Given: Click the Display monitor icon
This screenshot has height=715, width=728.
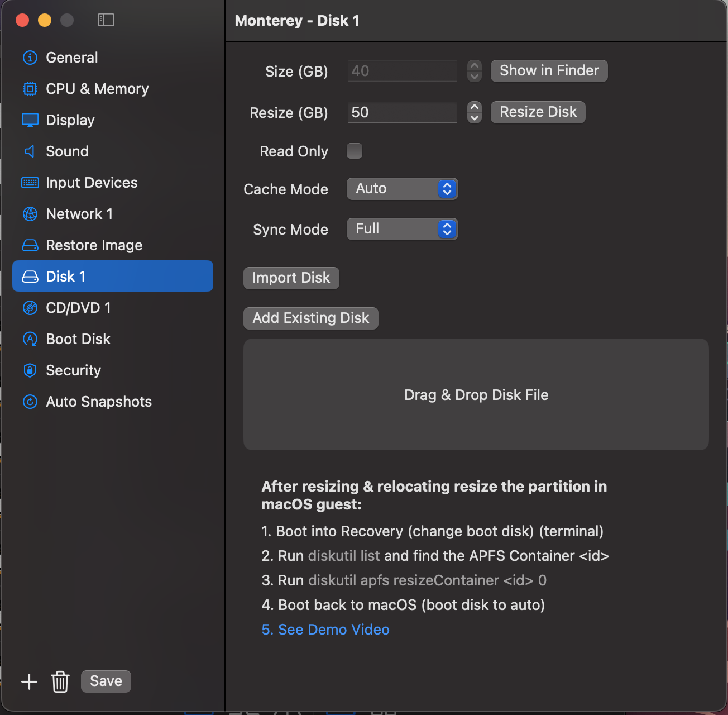Looking at the screenshot, I should [x=30, y=120].
